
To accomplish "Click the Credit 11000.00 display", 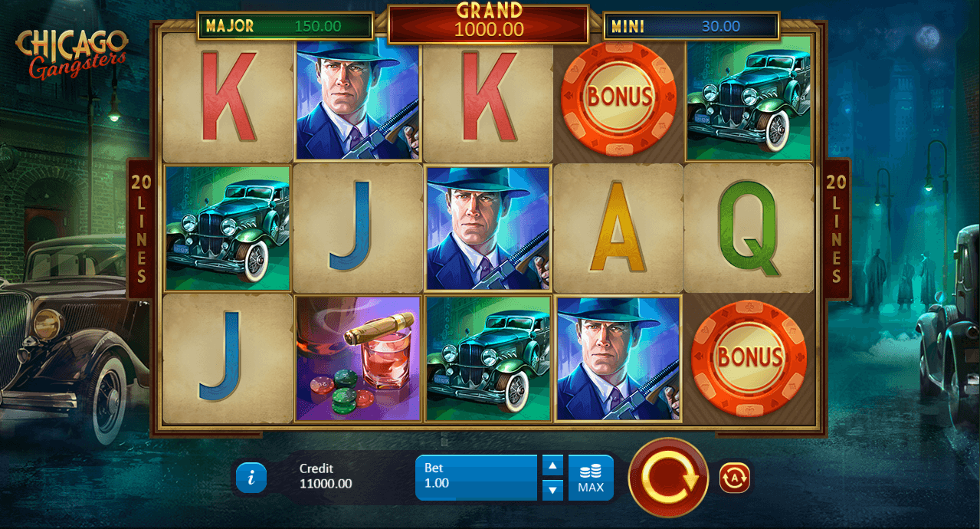I will (326, 476).
